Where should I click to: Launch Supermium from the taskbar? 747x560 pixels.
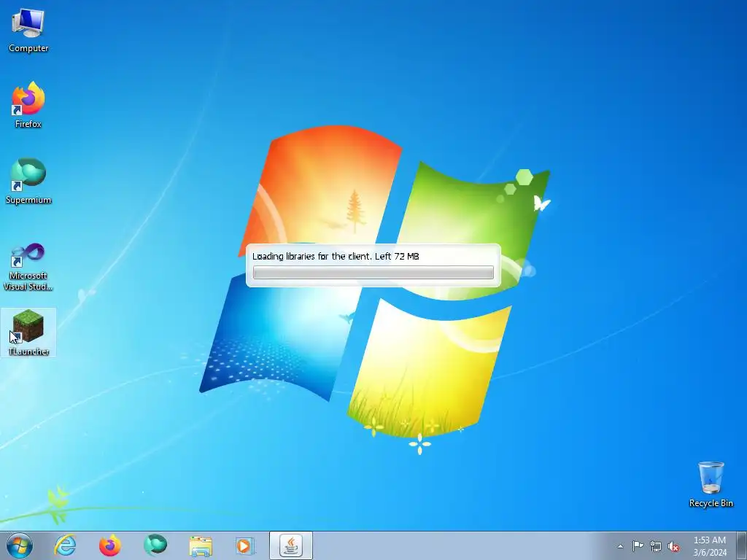155,545
